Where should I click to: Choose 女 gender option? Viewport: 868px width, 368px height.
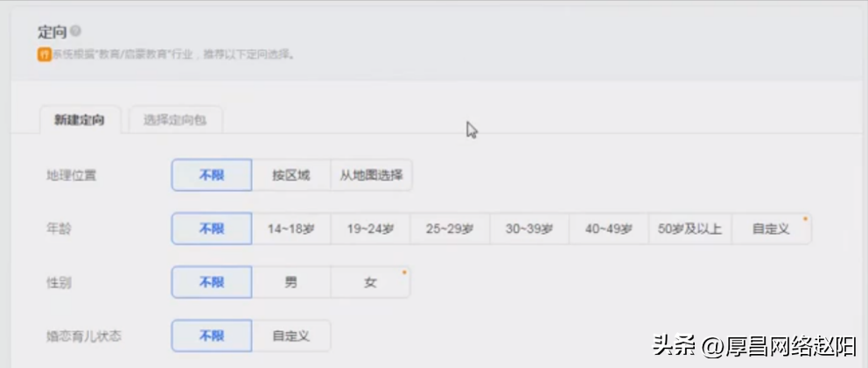370,282
